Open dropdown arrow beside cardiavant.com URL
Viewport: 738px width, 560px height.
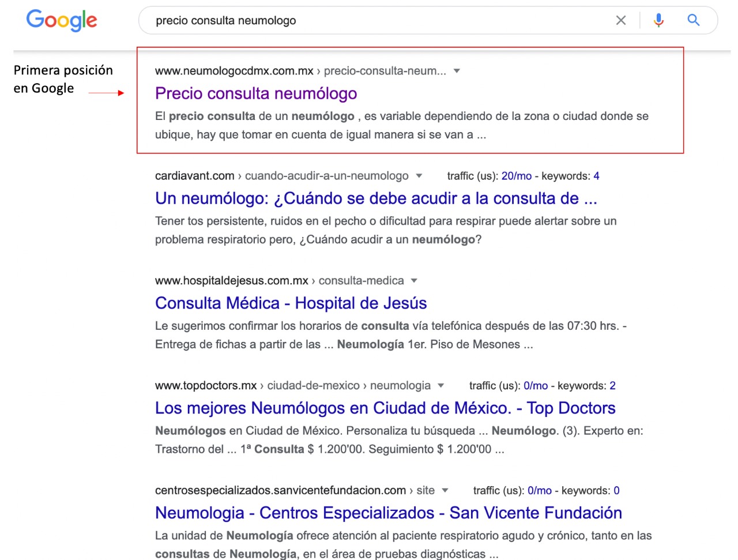coord(419,176)
